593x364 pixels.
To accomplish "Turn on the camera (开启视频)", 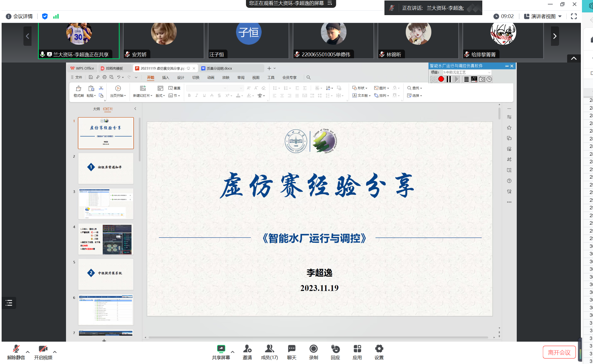I will [x=43, y=349].
